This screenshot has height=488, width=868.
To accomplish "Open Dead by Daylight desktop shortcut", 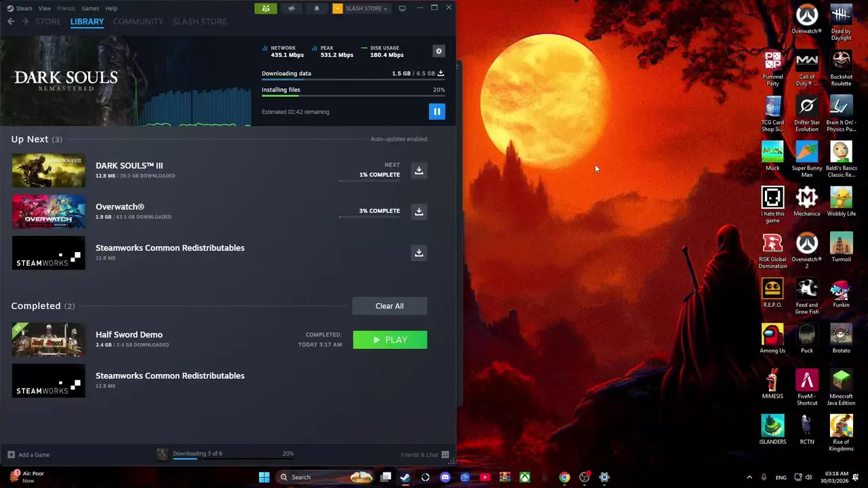I will click(x=841, y=22).
